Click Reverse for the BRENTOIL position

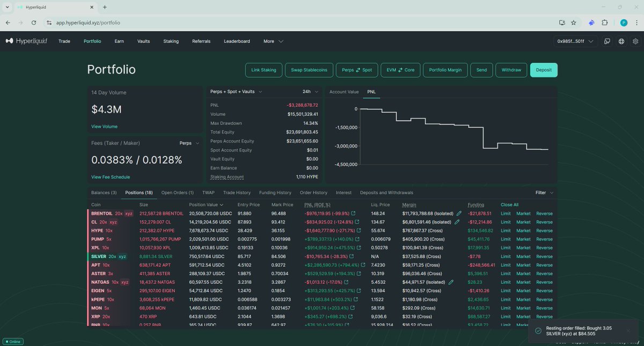pos(544,214)
